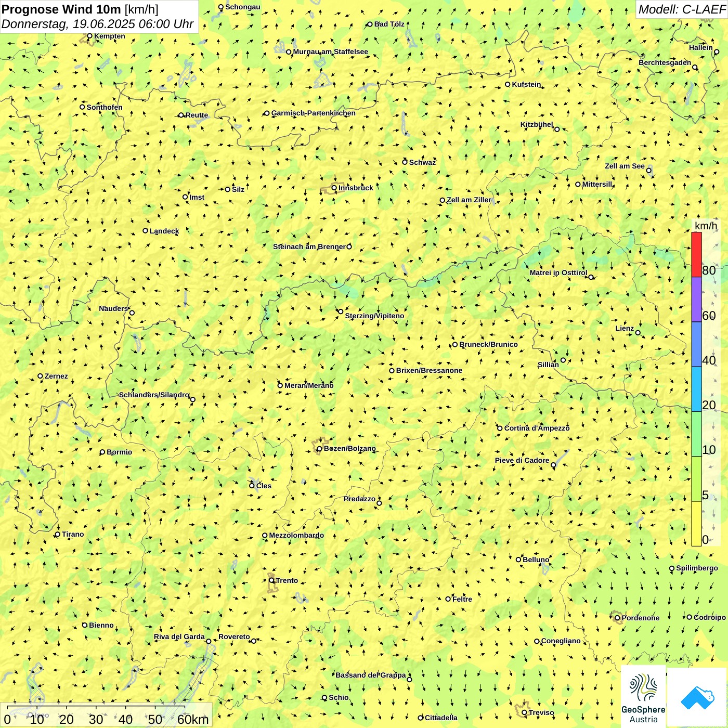Click the 'Prognose Wind 10m' title
This screenshot has width=728, height=728.
click(x=61, y=9)
